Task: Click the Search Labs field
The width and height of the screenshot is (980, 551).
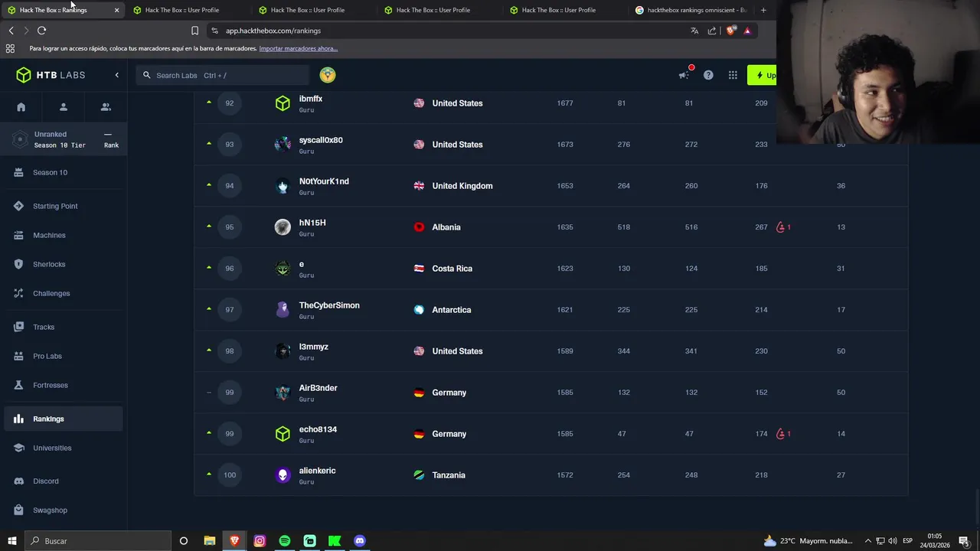Action: click(x=223, y=75)
